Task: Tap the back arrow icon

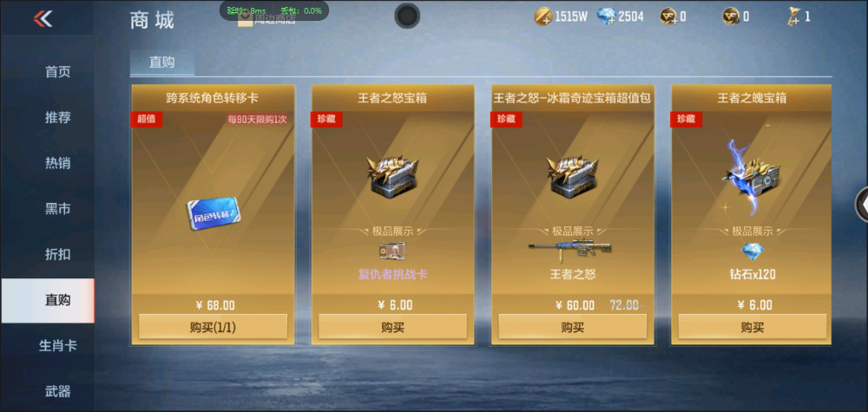Action: 43,19
